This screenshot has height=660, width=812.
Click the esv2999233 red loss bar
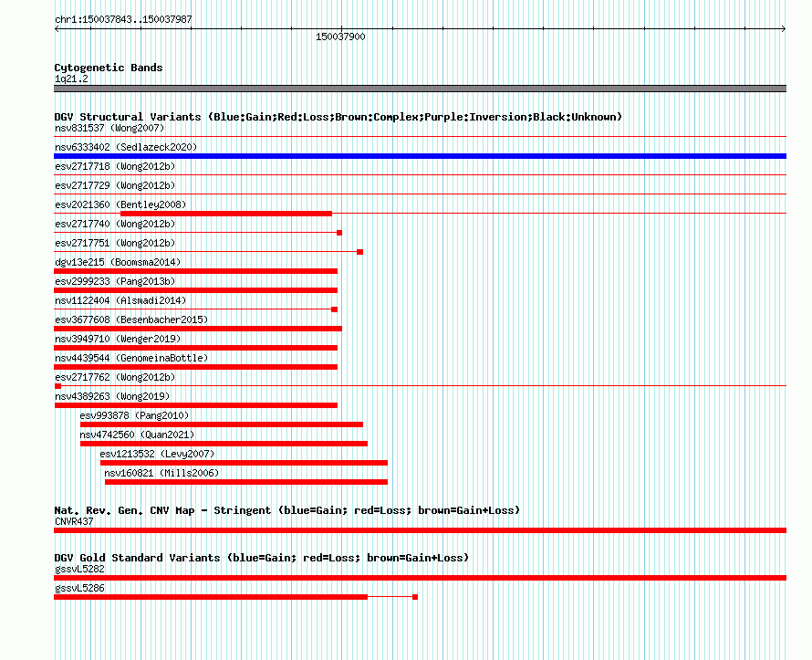point(196,290)
